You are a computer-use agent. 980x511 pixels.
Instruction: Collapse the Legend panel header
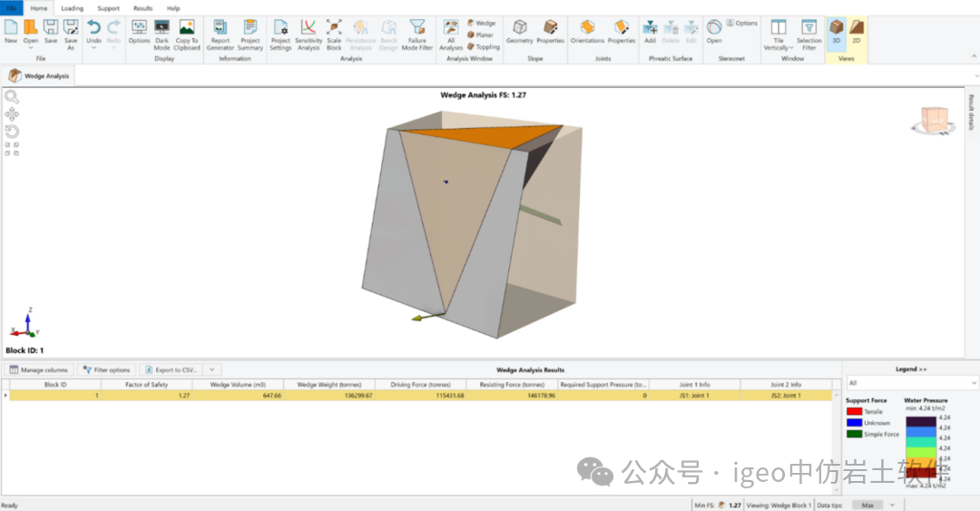[x=911, y=369]
